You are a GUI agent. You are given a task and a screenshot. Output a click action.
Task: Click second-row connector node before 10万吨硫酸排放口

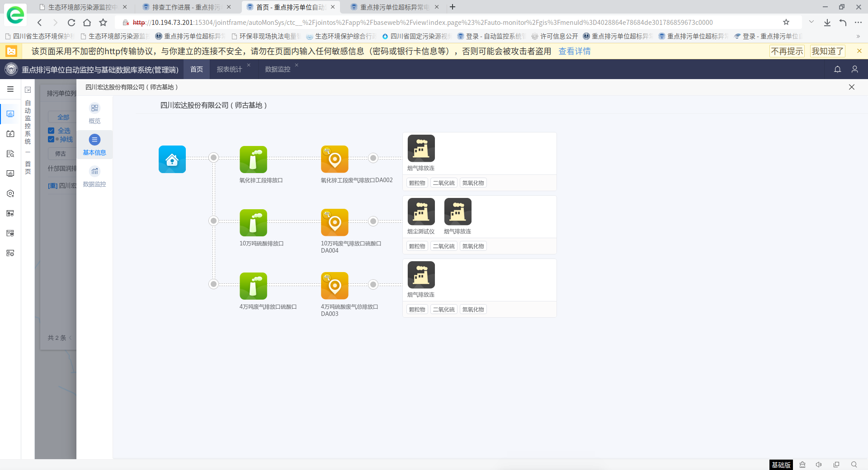[214, 221]
